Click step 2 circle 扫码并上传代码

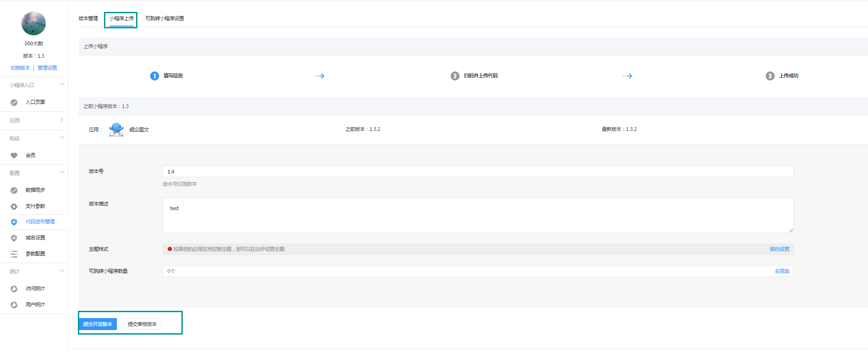pos(455,76)
